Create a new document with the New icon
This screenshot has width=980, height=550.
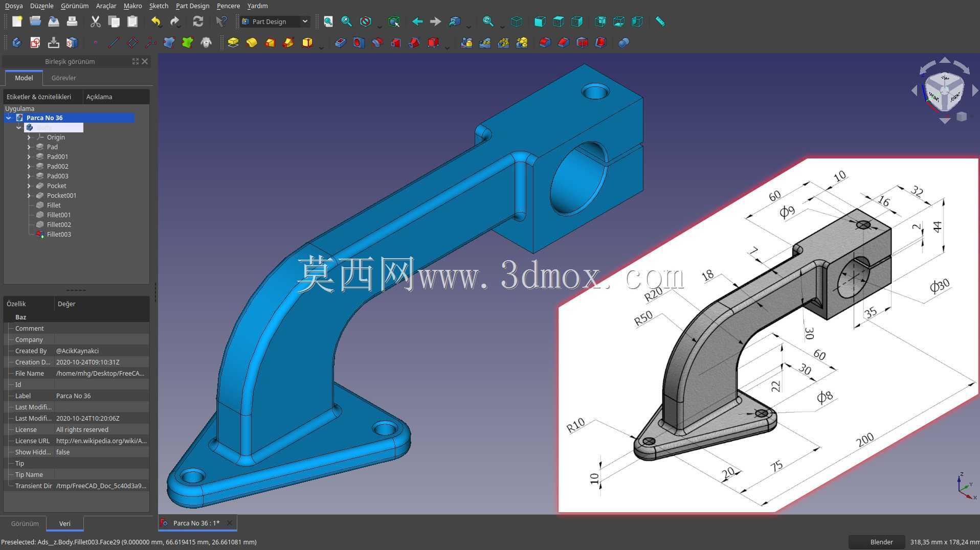point(17,21)
